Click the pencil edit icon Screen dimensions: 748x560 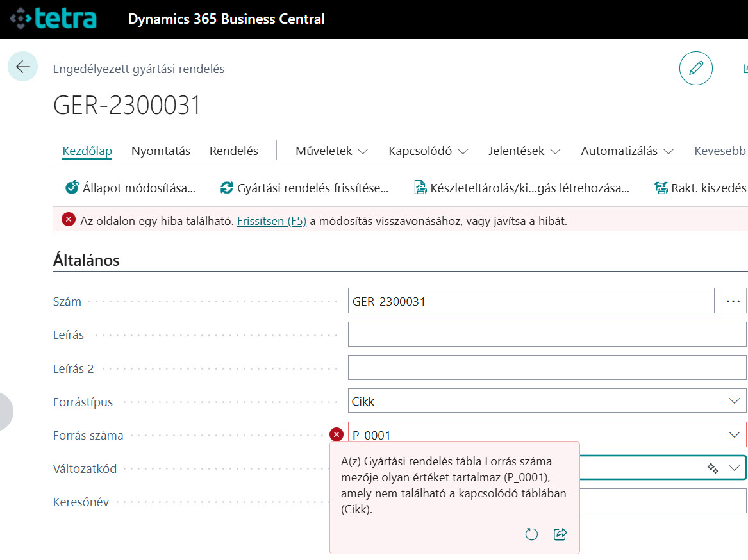pyautogui.click(x=695, y=69)
